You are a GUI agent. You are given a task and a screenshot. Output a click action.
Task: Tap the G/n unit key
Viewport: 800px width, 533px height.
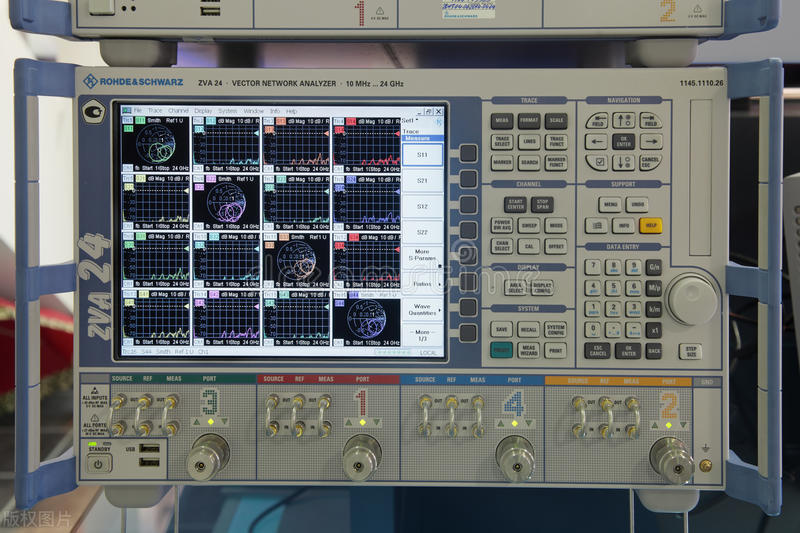pos(654,267)
